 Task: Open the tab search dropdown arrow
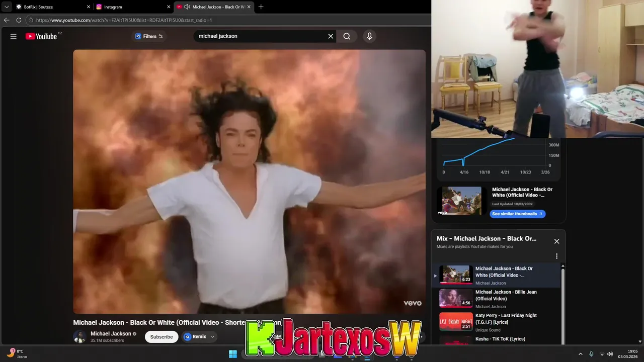7,7
